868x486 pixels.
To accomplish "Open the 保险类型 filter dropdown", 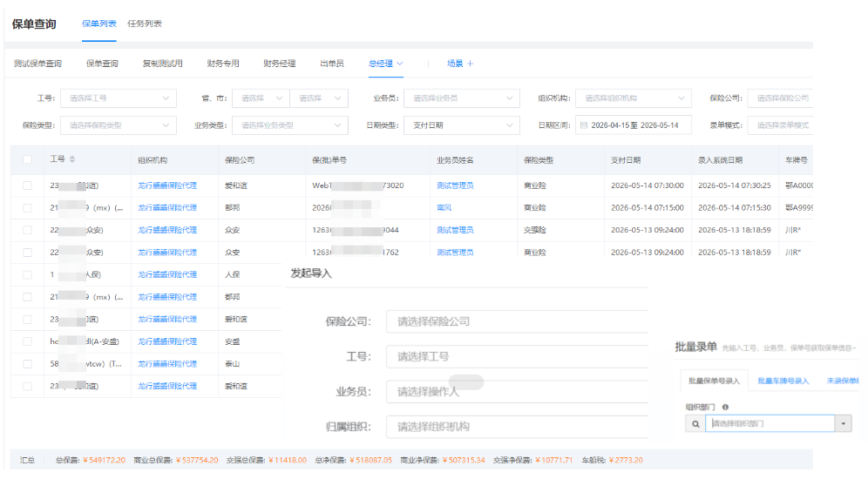I will 119,125.
